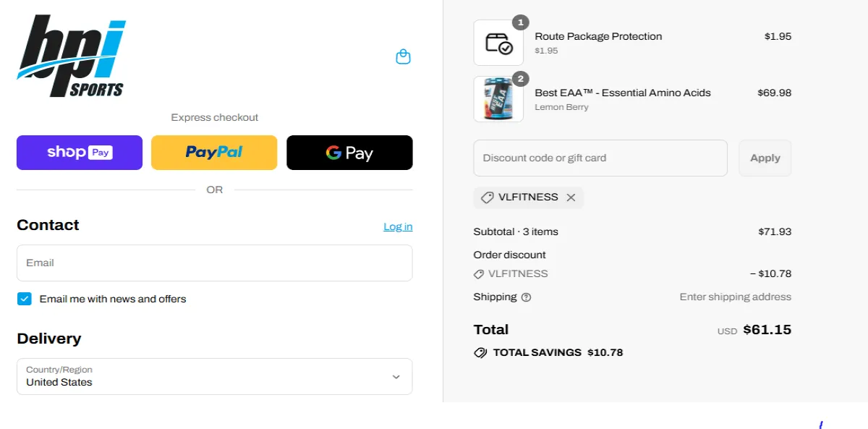868x429 pixels.
Task: Remove the VLFITNESS discount code
Action: pyautogui.click(x=571, y=197)
